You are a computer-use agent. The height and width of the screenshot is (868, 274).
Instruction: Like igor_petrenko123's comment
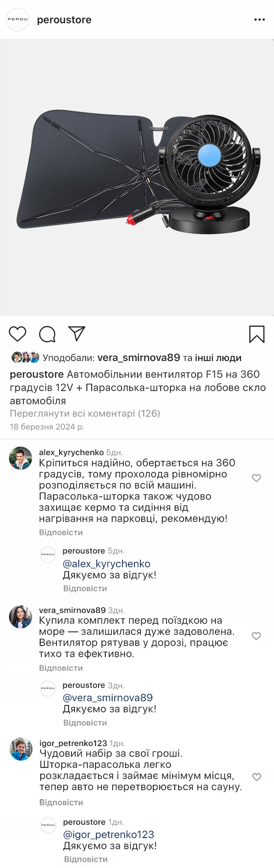[x=256, y=777]
